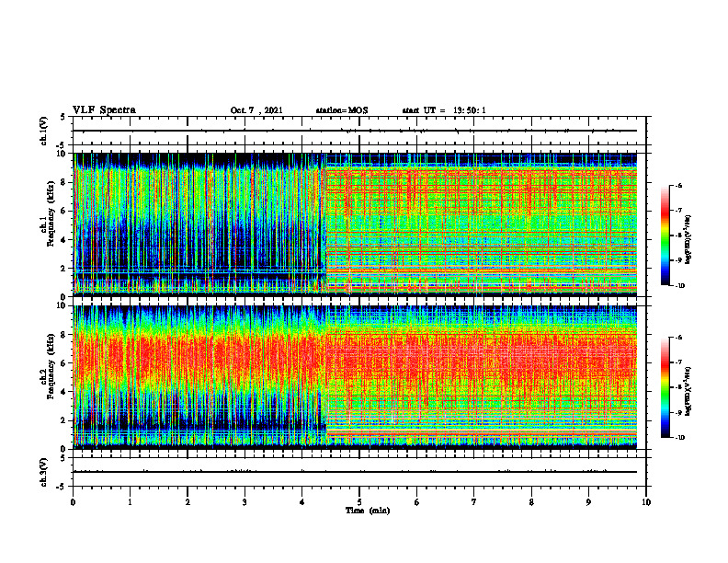Click the ch.1 frequency tick "6"
Screen dimensions: 728x563
coord(64,211)
